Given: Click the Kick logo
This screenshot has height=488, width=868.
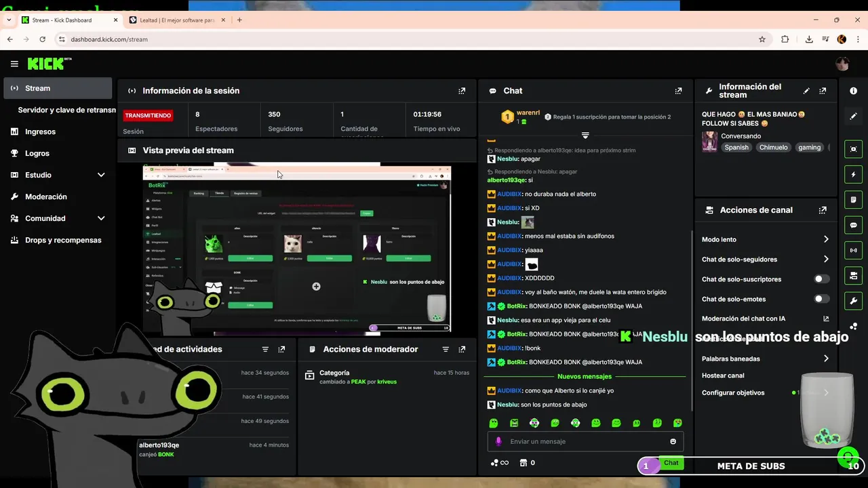Looking at the screenshot, I should pyautogui.click(x=49, y=64).
